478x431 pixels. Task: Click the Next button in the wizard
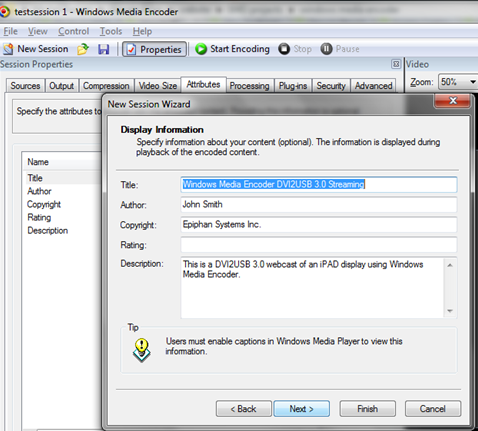pyautogui.click(x=301, y=409)
